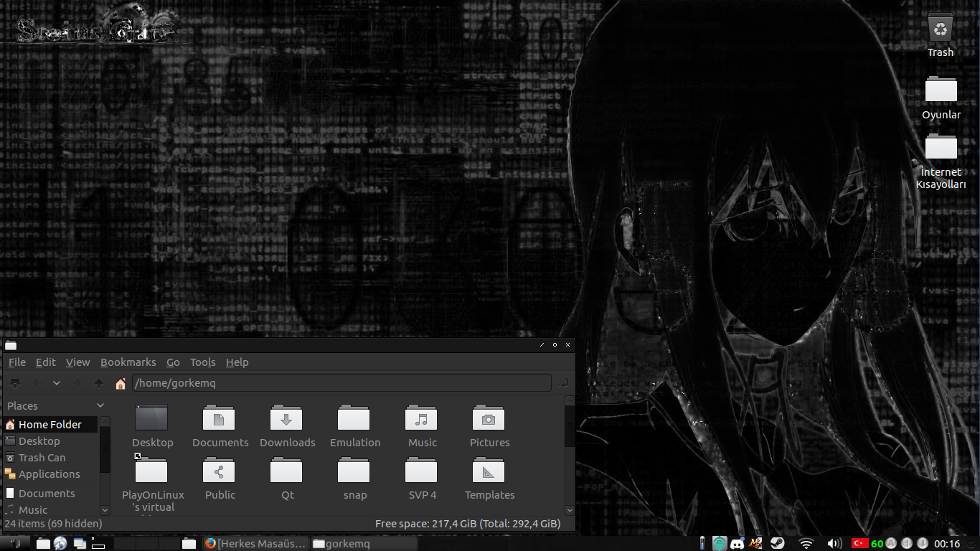Viewport: 980px width, 551px height.
Task: Click the green S tray icon
Action: [x=720, y=544]
